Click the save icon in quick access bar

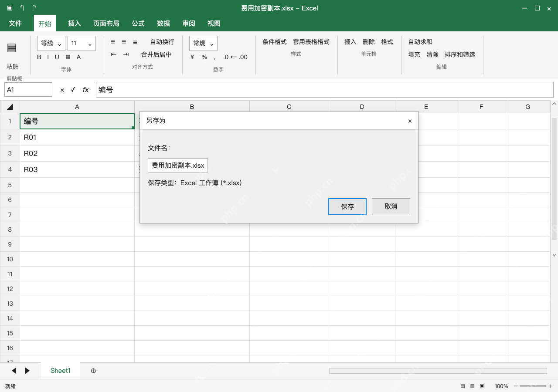[x=10, y=8]
